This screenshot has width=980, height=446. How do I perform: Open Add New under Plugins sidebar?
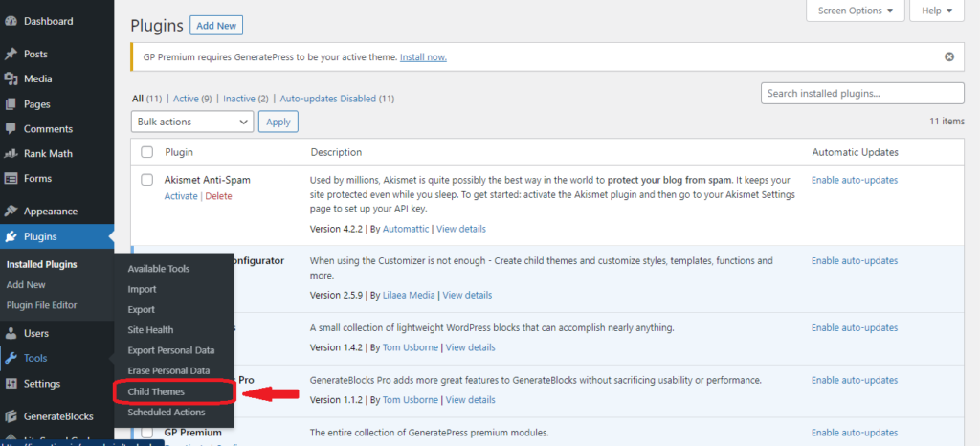(x=26, y=285)
